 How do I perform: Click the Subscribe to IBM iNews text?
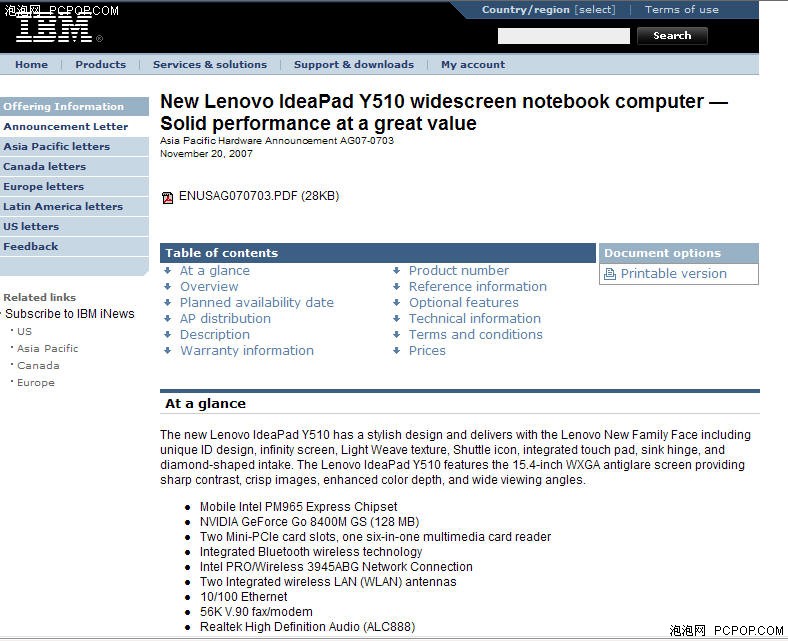pyautogui.click(x=70, y=314)
